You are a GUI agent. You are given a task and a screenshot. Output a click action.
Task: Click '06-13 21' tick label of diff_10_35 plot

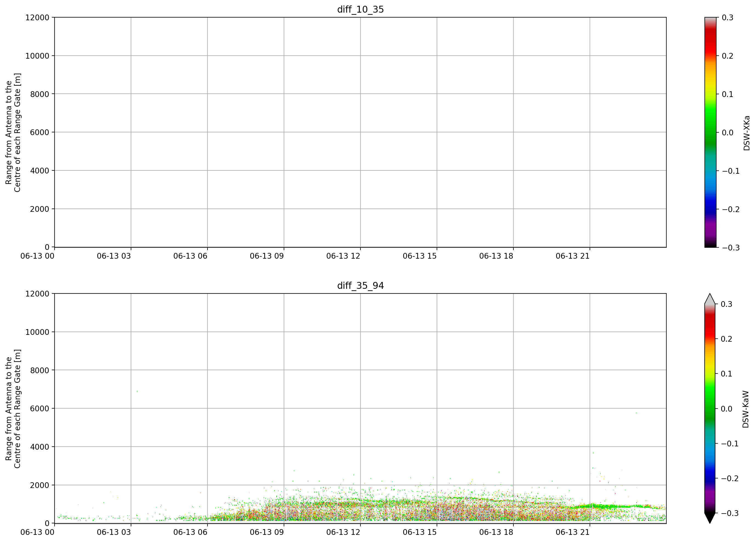click(x=573, y=256)
